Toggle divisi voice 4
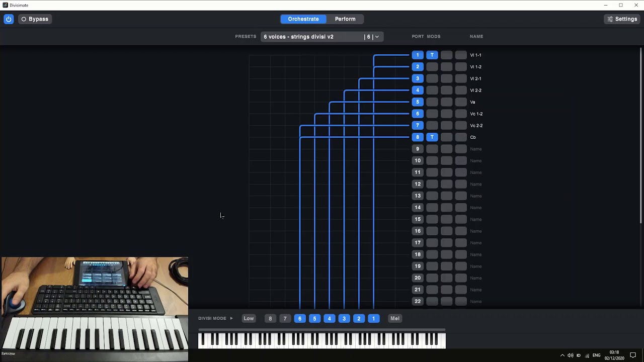 (x=330, y=318)
